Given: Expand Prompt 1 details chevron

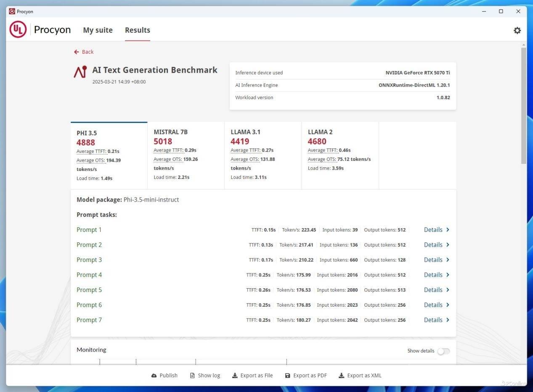Looking at the screenshot, I should (x=448, y=230).
